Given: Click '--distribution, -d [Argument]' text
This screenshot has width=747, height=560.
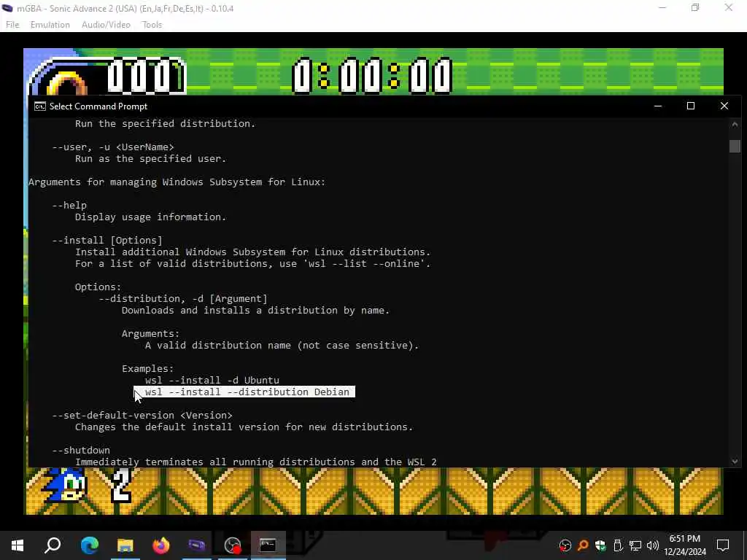Looking at the screenshot, I should click(x=183, y=298).
